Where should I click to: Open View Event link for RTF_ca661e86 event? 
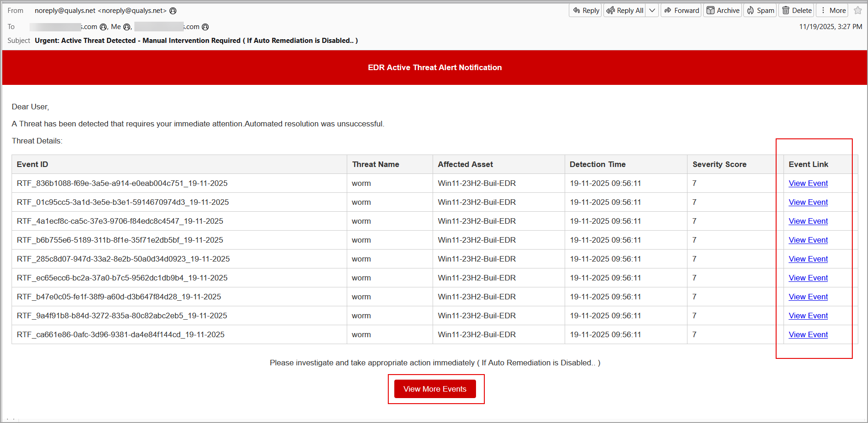pyautogui.click(x=808, y=335)
